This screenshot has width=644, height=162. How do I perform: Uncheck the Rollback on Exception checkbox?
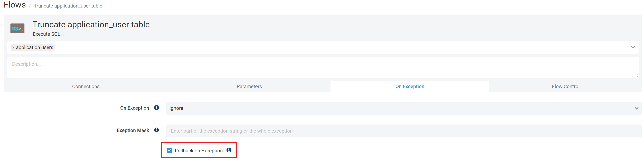click(169, 150)
